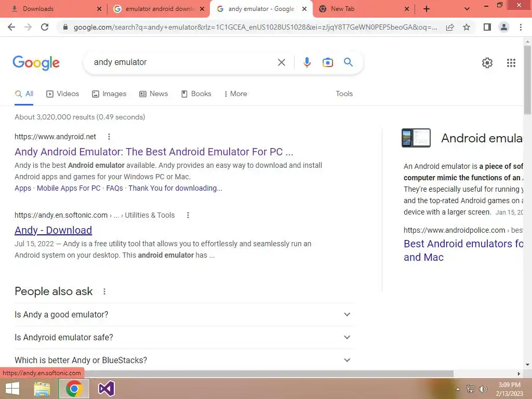This screenshot has height=399, width=532.
Task: Open the Google apps grid
Action: click(511, 63)
